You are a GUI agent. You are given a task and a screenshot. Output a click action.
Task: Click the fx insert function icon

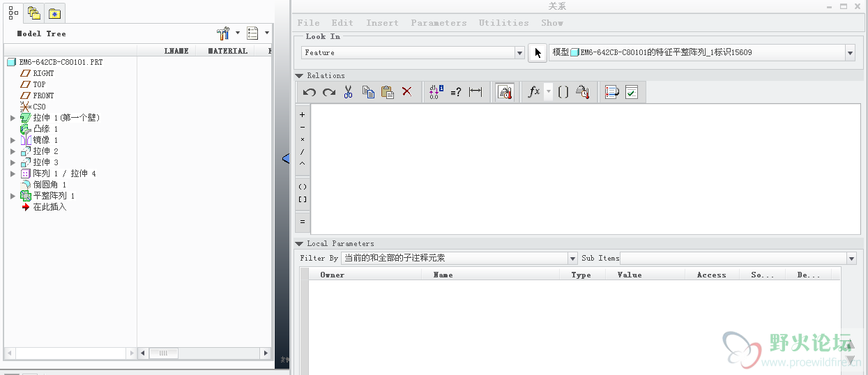(534, 92)
